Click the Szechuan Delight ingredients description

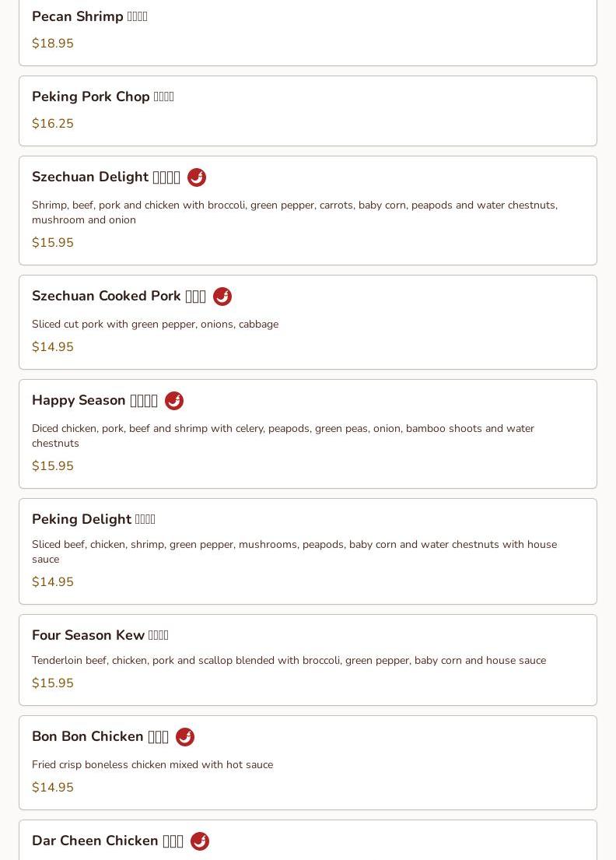click(294, 212)
